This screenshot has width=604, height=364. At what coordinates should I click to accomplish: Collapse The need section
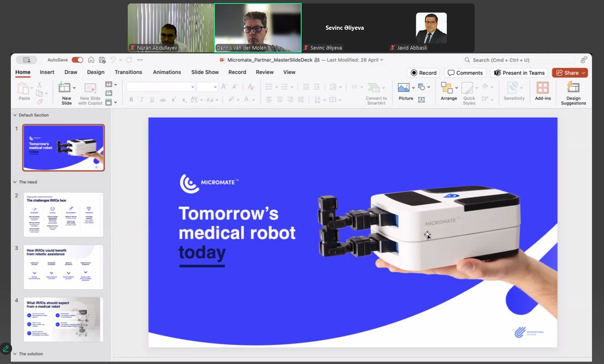(15, 182)
